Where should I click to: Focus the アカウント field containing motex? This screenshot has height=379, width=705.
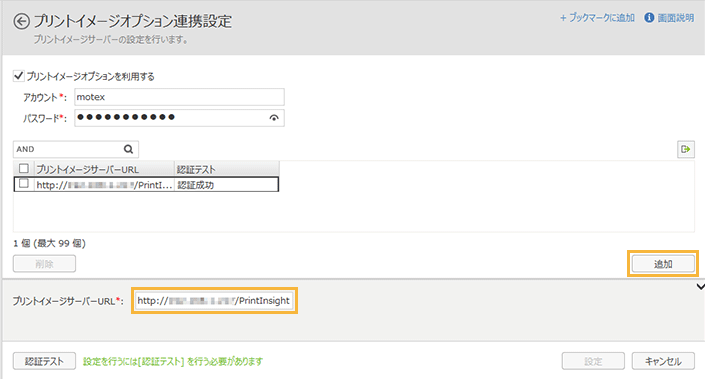[179, 97]
